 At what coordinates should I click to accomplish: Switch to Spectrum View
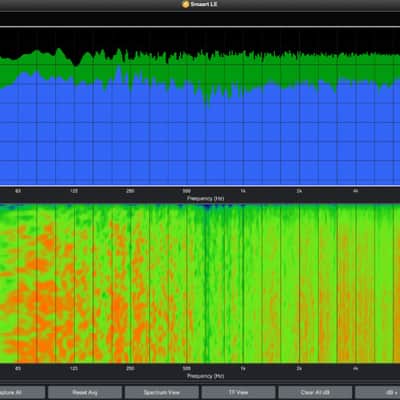point(162,392)
